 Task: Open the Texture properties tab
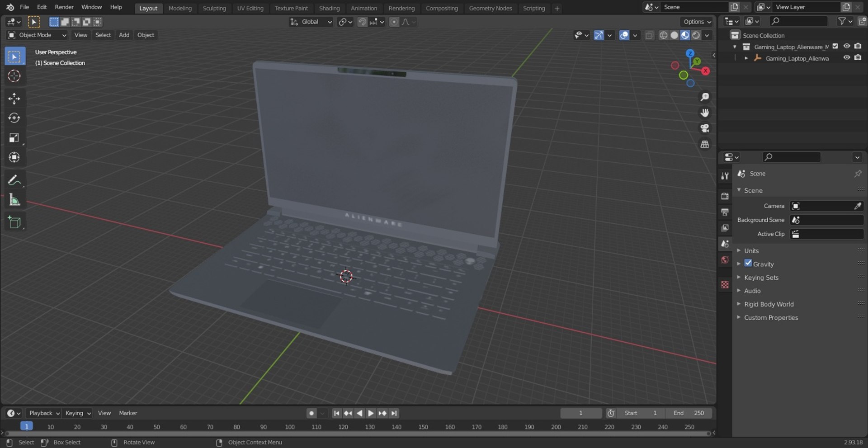(x=725, y=284)
